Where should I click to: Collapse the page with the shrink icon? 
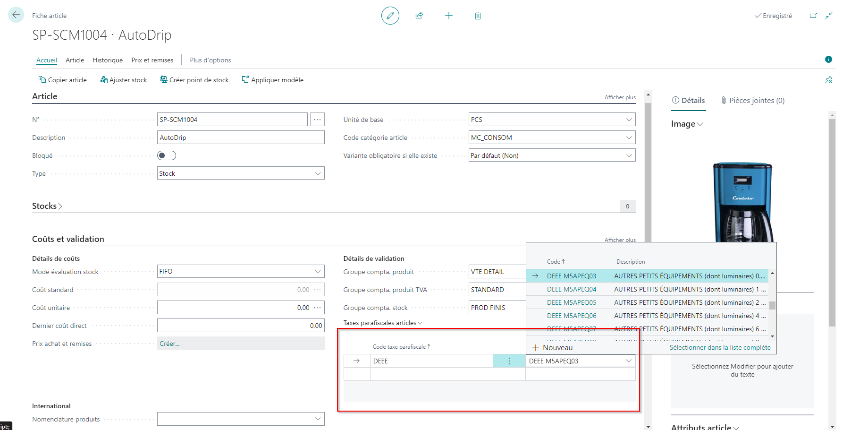[829, 16]
